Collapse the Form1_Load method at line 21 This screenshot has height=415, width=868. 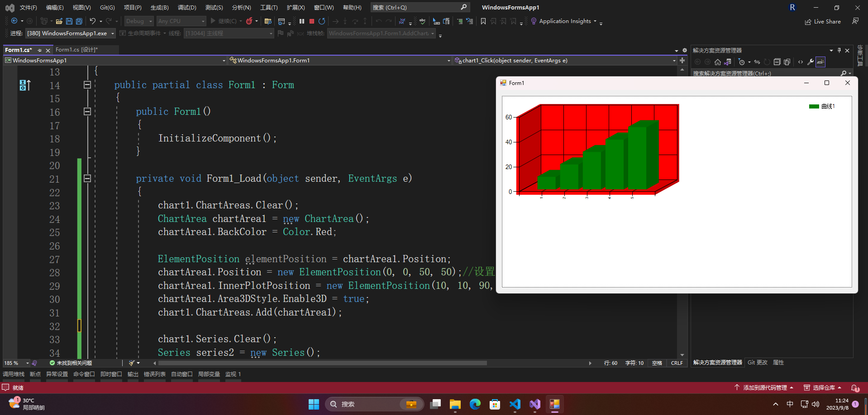click(87, 179)
